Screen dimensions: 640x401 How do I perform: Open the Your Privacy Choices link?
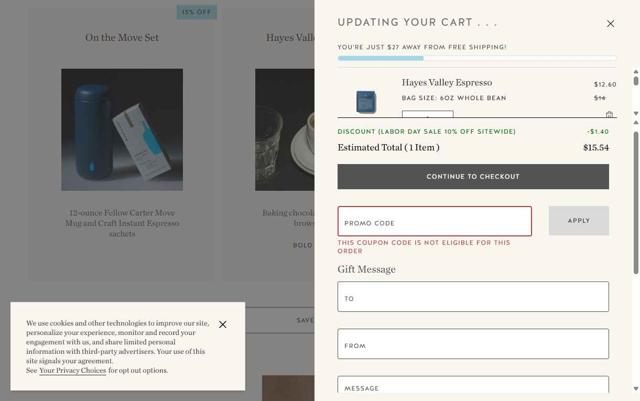(73, 370)
